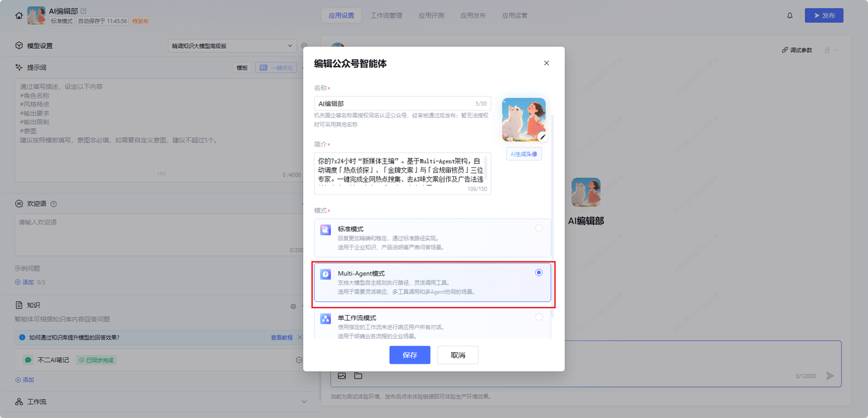Click the 工作流 section icon
Image resolution: width=868 pixels, height=418 pixels.
point(19,402)
